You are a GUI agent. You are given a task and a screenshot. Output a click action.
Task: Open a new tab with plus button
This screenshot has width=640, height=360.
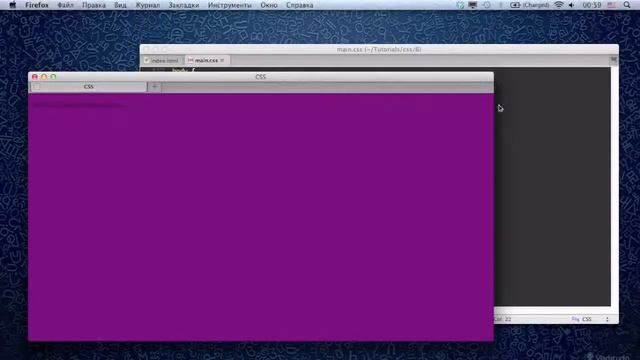154,87
